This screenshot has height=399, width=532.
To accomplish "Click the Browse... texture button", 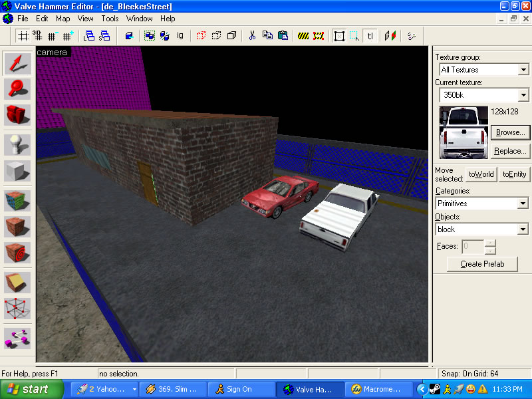I will pyautogui.click(x=510, y=132).
